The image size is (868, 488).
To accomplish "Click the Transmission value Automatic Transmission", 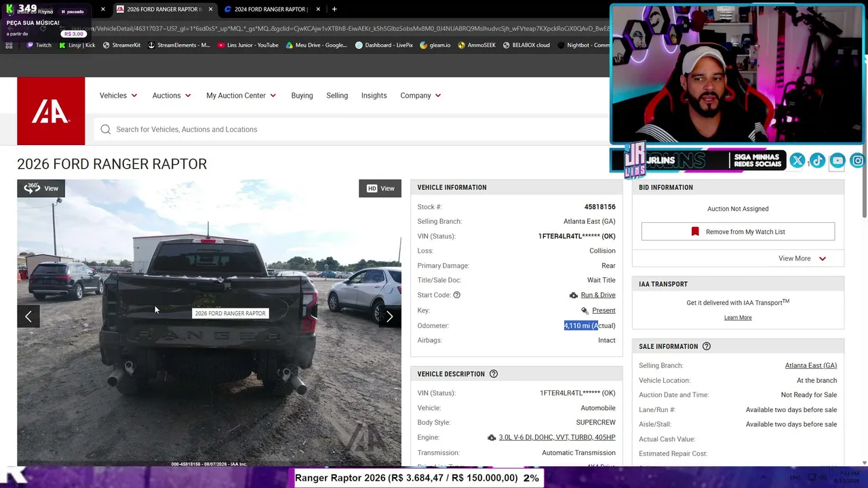I will coord(578,453).
